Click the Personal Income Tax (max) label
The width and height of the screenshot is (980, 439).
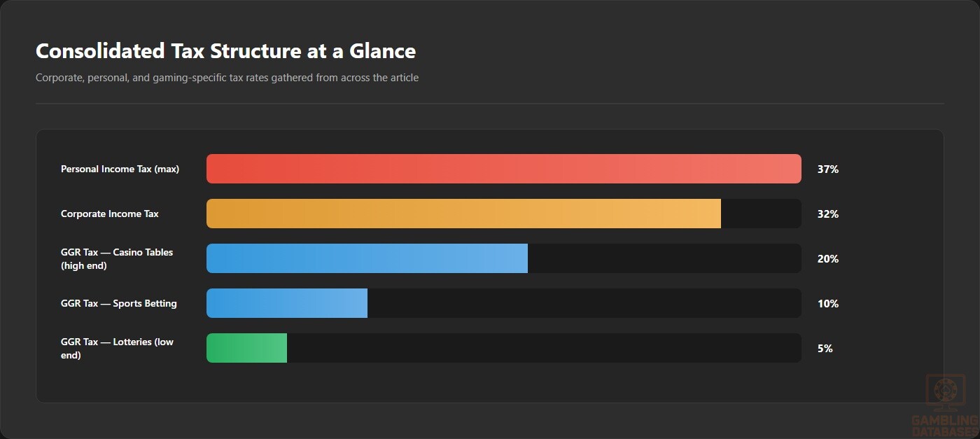coord(120,169)
